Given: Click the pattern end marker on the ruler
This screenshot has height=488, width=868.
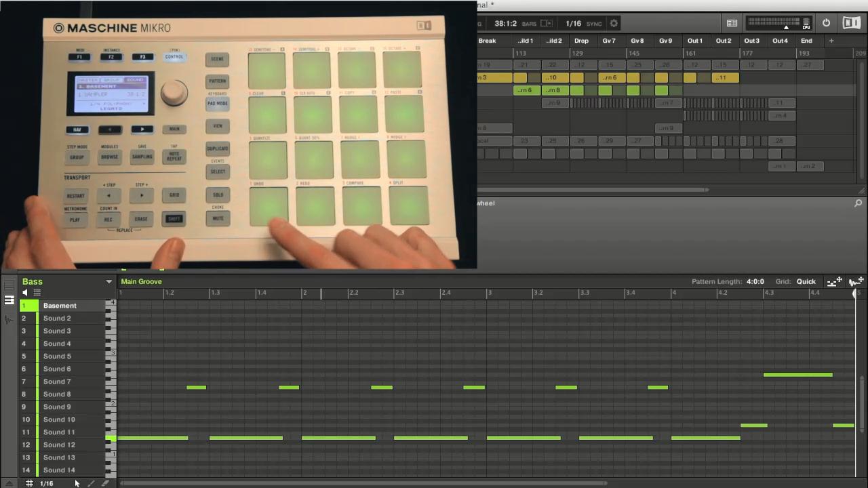Looking at the screenshot, I should (x=854, y=293).
